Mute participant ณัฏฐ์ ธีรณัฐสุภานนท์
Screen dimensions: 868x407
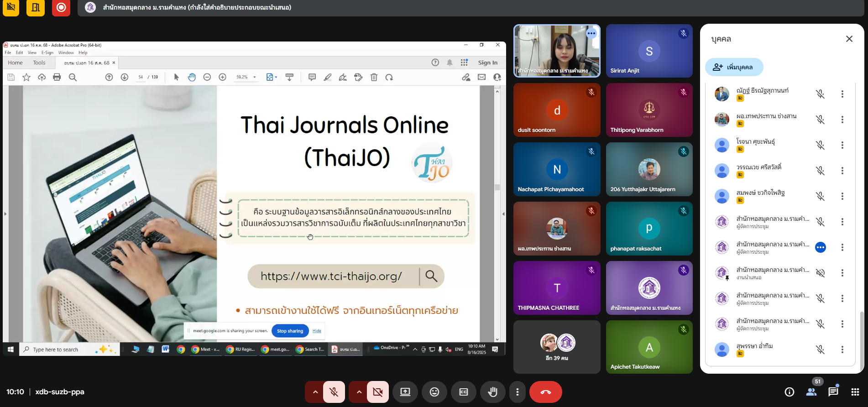click(x=821, y=94)
